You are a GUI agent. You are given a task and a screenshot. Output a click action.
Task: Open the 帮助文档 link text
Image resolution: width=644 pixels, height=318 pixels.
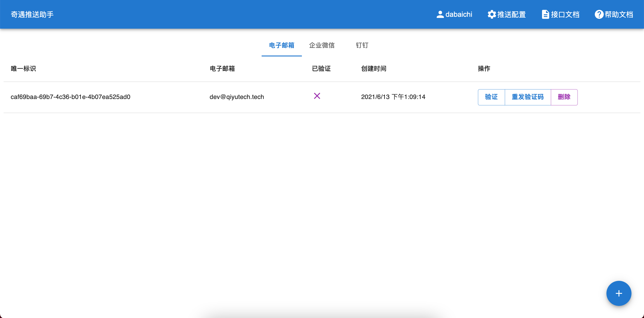(x=619, y=15)
